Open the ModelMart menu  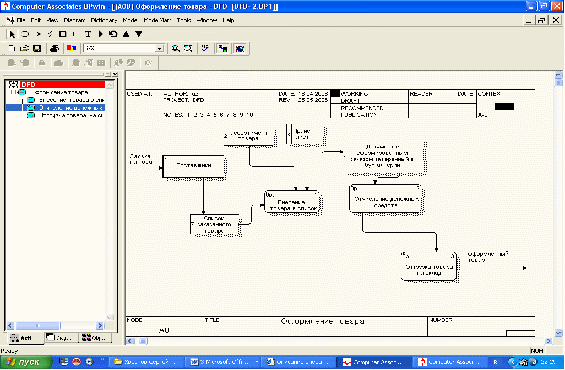click(157, 20)
